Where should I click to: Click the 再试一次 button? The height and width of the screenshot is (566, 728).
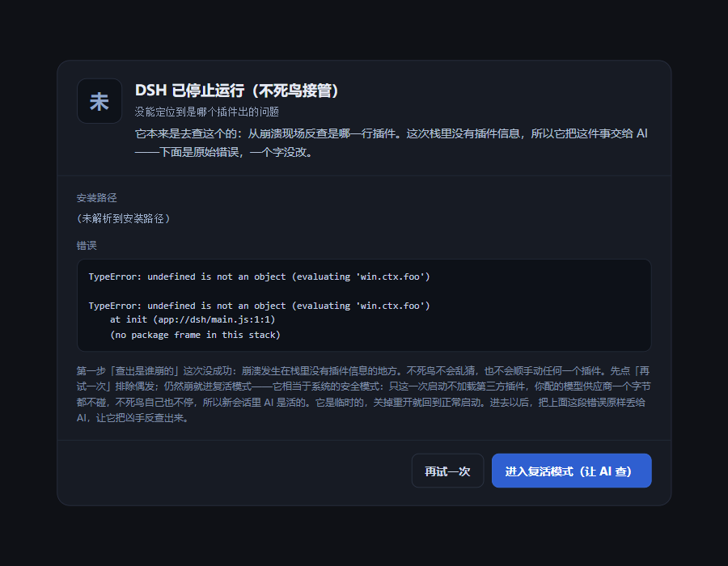(447, 471)
